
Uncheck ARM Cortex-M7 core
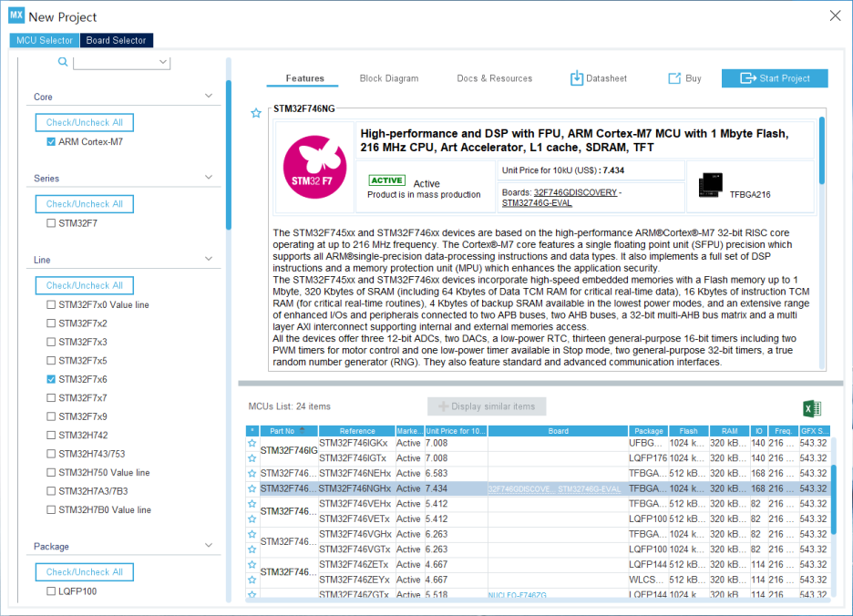(x=51, y=142)
